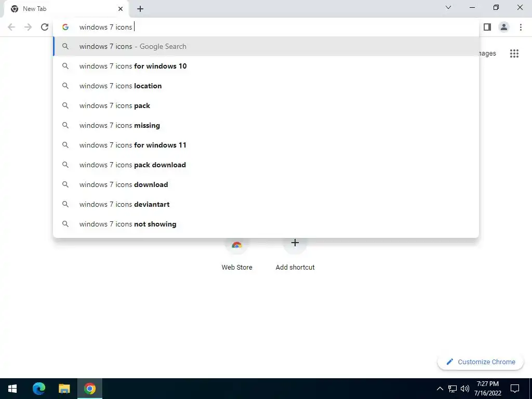Open the Google apps grid
The height and width of the screenshot is (399, 532).
coord(514,54)
